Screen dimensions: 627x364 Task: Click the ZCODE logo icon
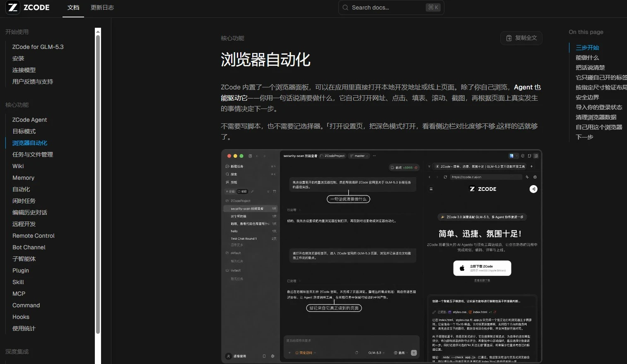13,7
